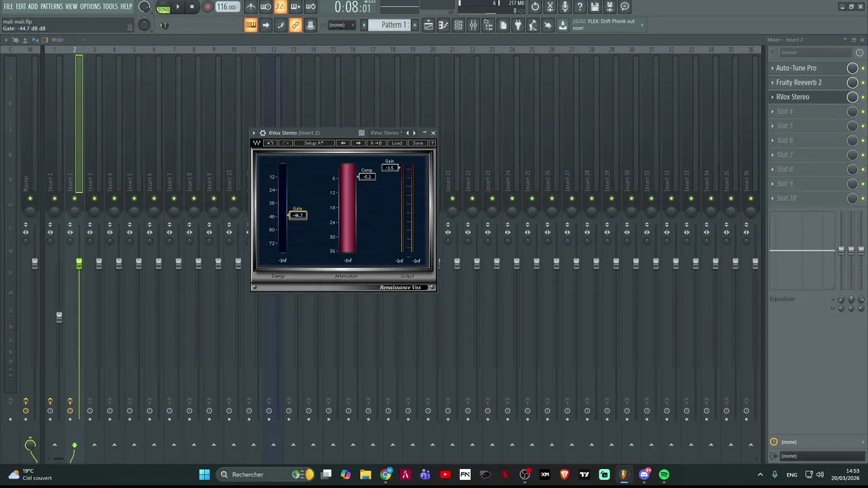Viewport: 868px width, 488px height.
Task: Mute the Master mixer track green light
Action: (30, 199)
